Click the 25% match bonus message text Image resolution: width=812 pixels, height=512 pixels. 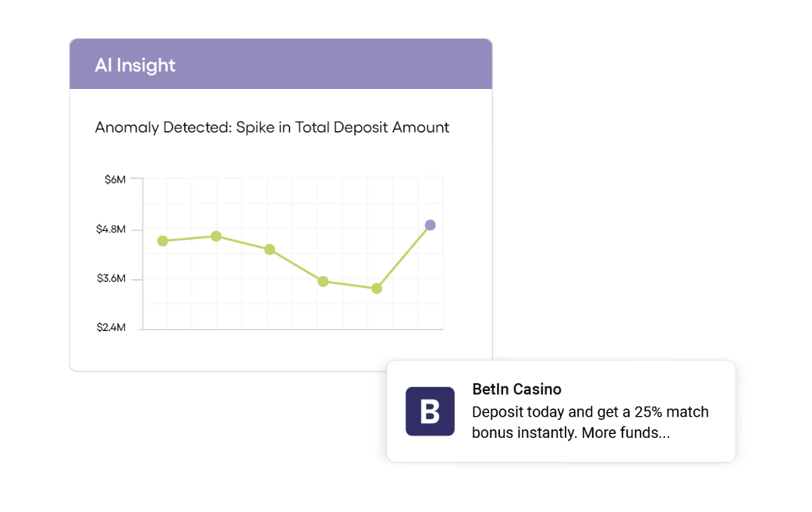click(590, 411)
